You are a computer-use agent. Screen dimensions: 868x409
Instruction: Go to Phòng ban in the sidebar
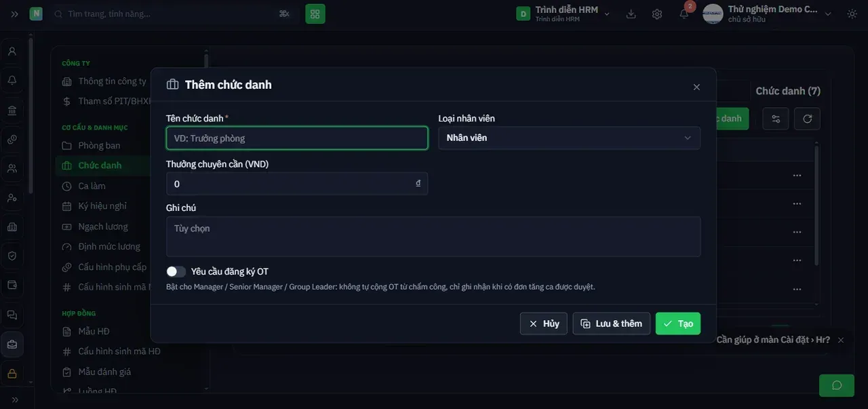point(99,145)
